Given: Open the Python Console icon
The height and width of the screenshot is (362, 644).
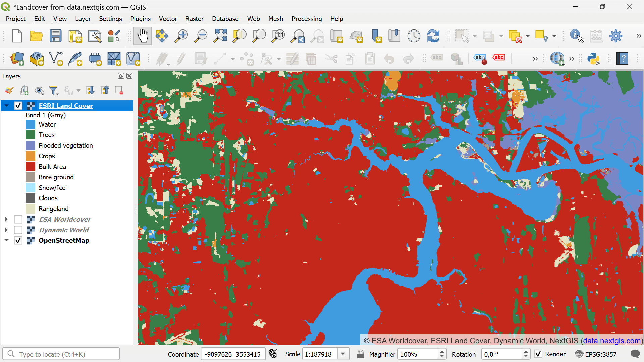Looking at the screenshot, I should click(593, 59).
